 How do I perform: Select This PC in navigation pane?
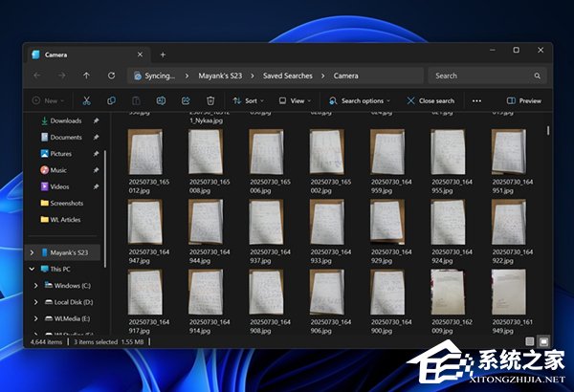(x=60, y=269)
